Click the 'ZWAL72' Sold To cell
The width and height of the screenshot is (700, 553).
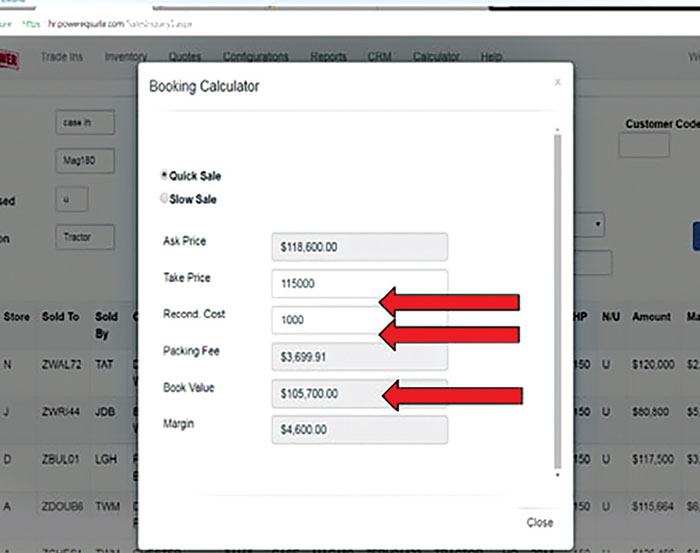click(x=62, y=365)
